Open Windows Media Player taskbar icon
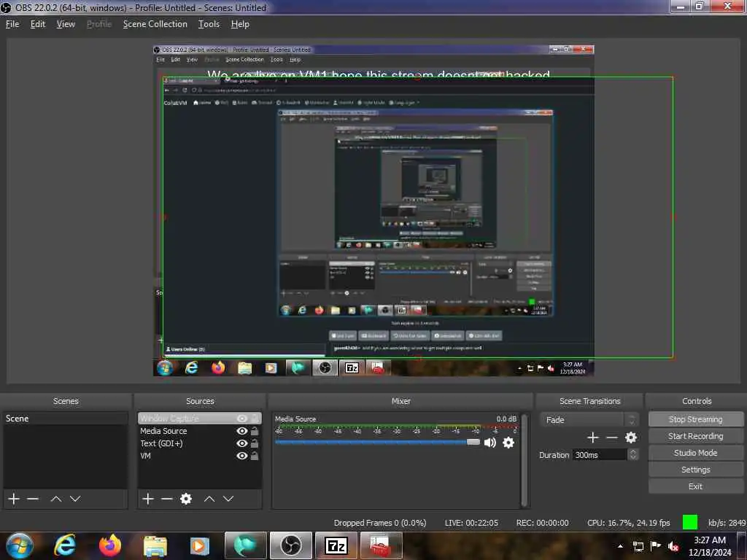Screen dimensions: 747x560 pyautogui.click(x=200, y=545)
